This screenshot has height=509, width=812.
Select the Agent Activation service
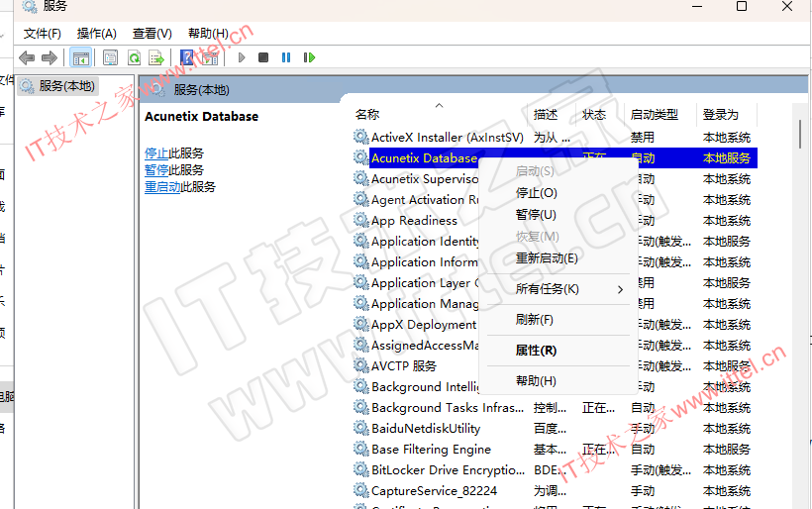tap(425, 200)
